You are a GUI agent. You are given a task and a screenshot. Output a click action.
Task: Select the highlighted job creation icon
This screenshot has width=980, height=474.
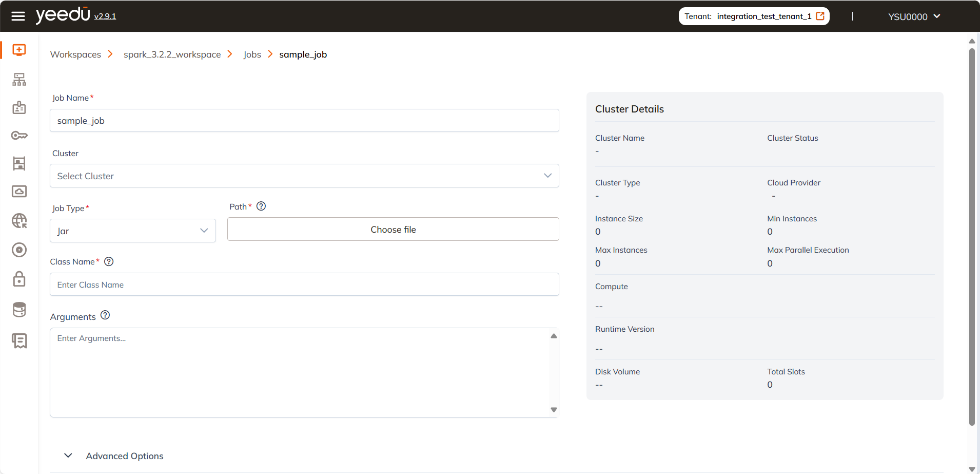tap(18, 50)
